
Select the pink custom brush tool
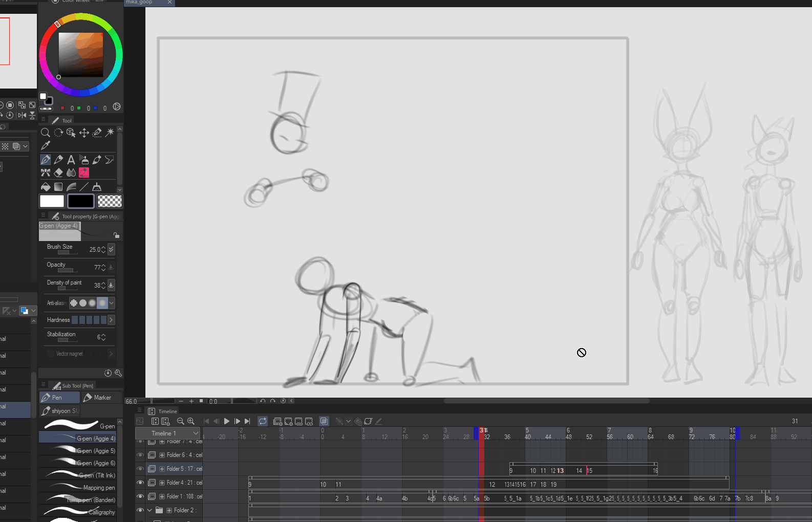pyautogui.click(x=84, y=172)
